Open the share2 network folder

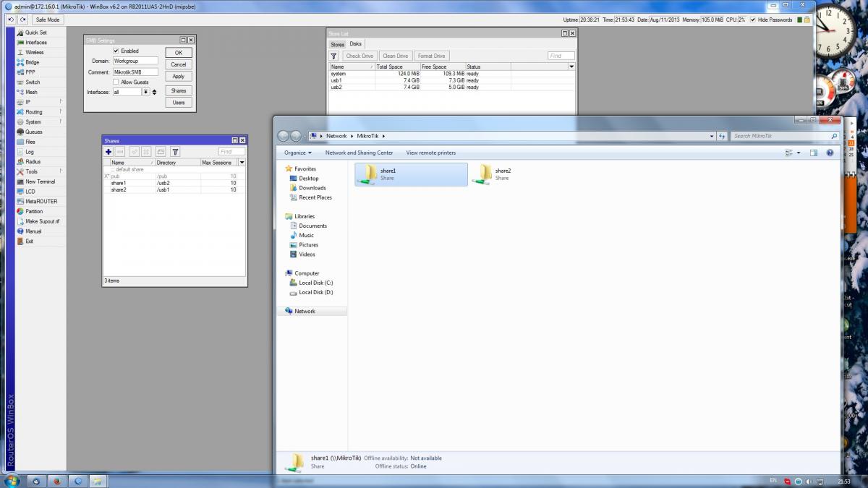pyautogui.click(x=485, y=174)
